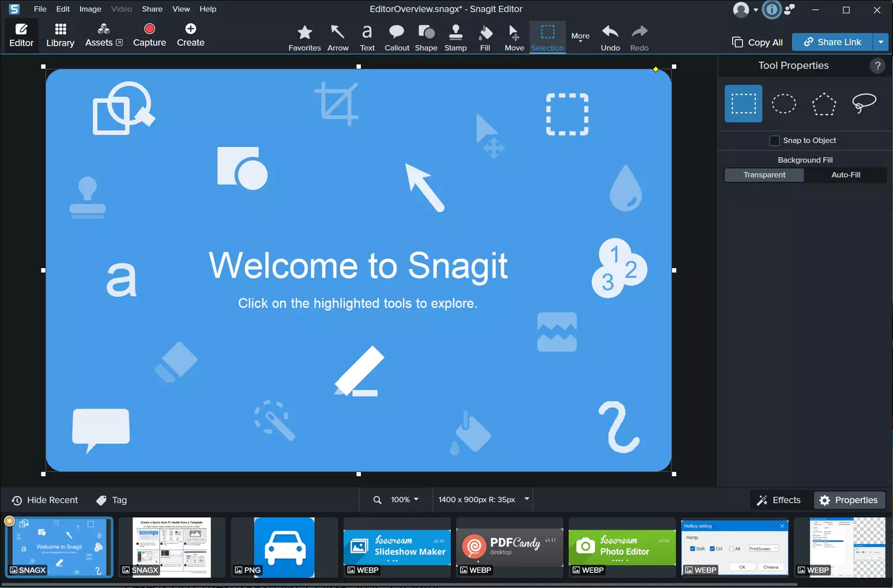This screenshot has width=893, height=588.
Task: Activate the Shape tool
Action: 426,37
